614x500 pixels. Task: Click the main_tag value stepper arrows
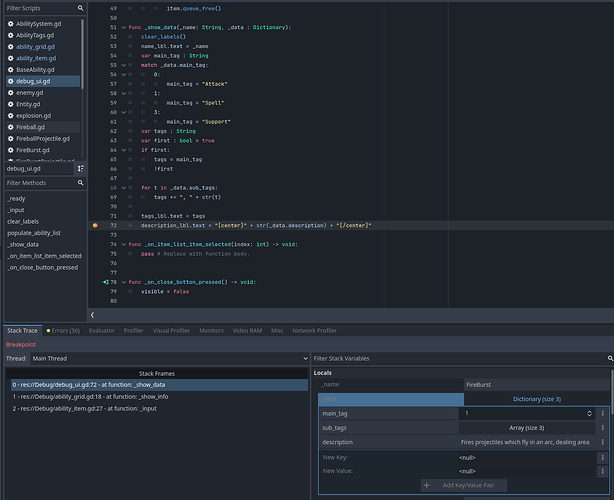tap(589, 413)
